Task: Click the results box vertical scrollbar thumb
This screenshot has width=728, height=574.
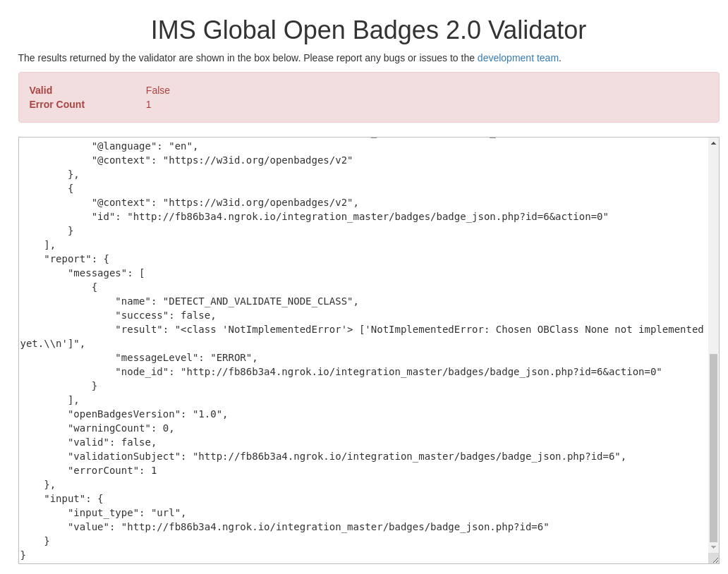Action: coord(714,448)
